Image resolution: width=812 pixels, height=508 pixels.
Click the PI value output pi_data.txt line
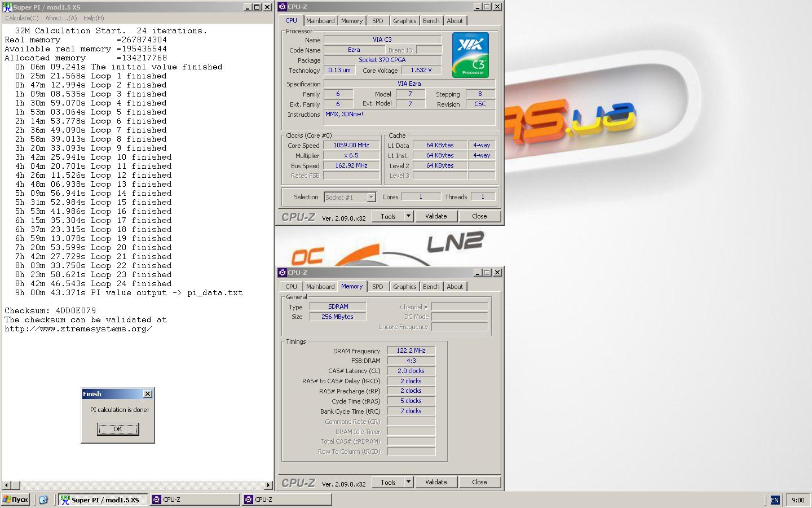click(129, 292)
